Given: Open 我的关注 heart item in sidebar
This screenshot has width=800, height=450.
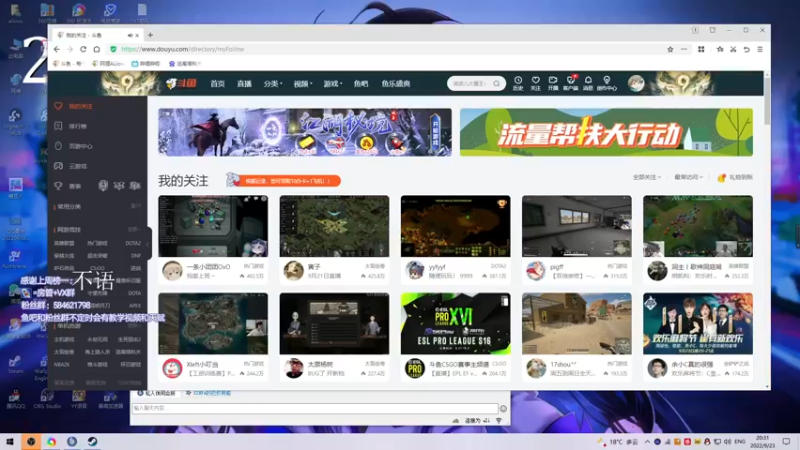Looking at the screenshot, I should click(x=74, y=106).
